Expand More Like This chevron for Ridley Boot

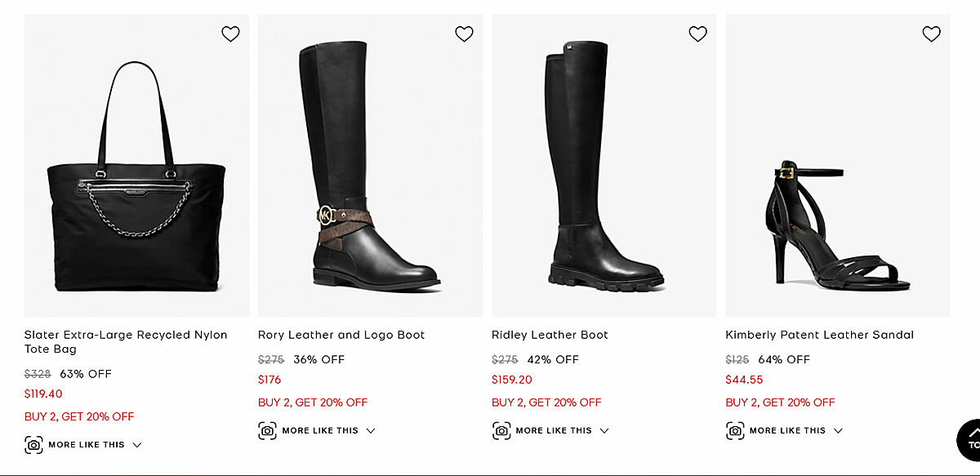pyautogui.click(x=604, y=430)
